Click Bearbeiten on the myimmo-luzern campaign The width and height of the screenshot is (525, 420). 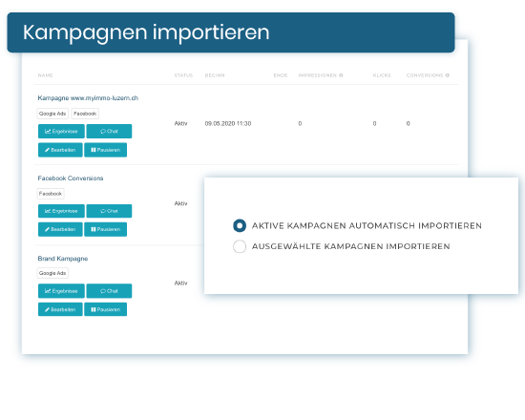tap(60, 150)
